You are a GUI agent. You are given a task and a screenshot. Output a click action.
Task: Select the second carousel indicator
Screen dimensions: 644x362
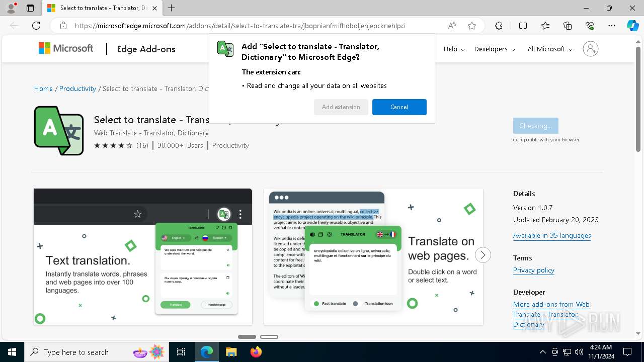pos(269,336)
